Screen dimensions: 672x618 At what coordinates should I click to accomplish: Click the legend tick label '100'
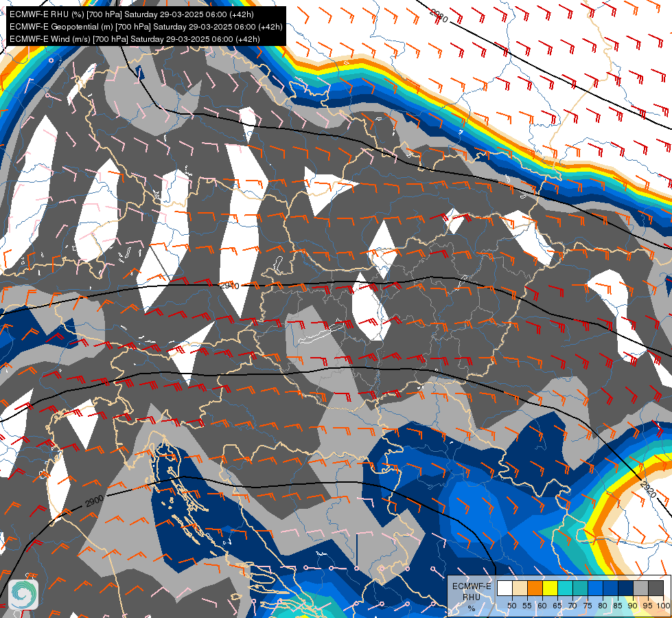coord(664,606)
